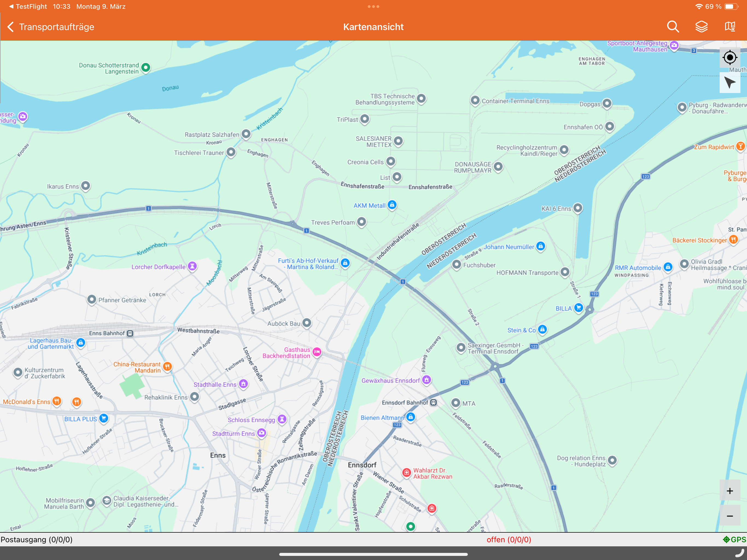Select BILLA PLUS shopping cart pin
747x560 pixels.
[x=104, y=418]
